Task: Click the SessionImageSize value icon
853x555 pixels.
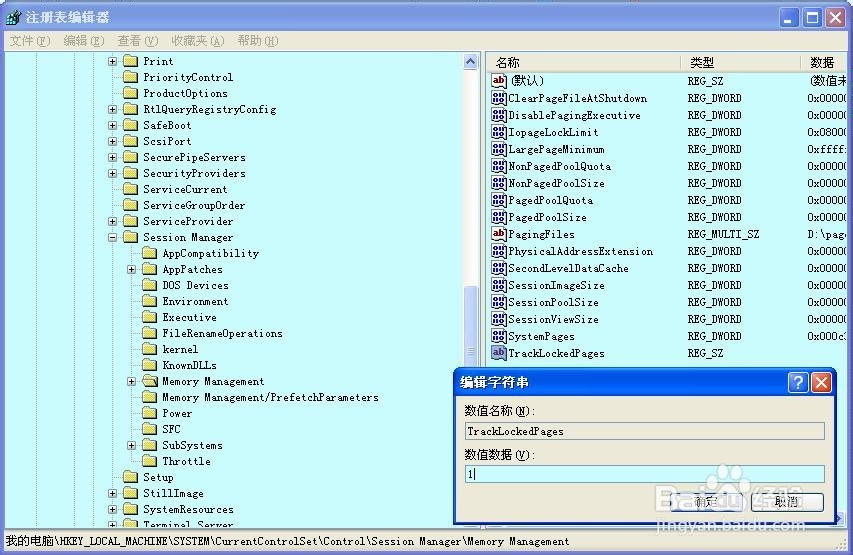Action: coord(498,285)
